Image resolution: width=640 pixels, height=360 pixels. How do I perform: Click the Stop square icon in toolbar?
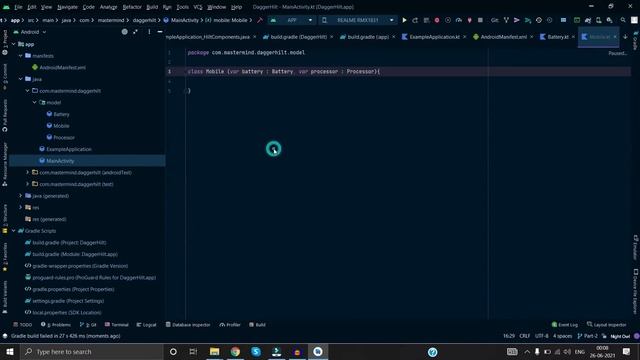(480, 20)
